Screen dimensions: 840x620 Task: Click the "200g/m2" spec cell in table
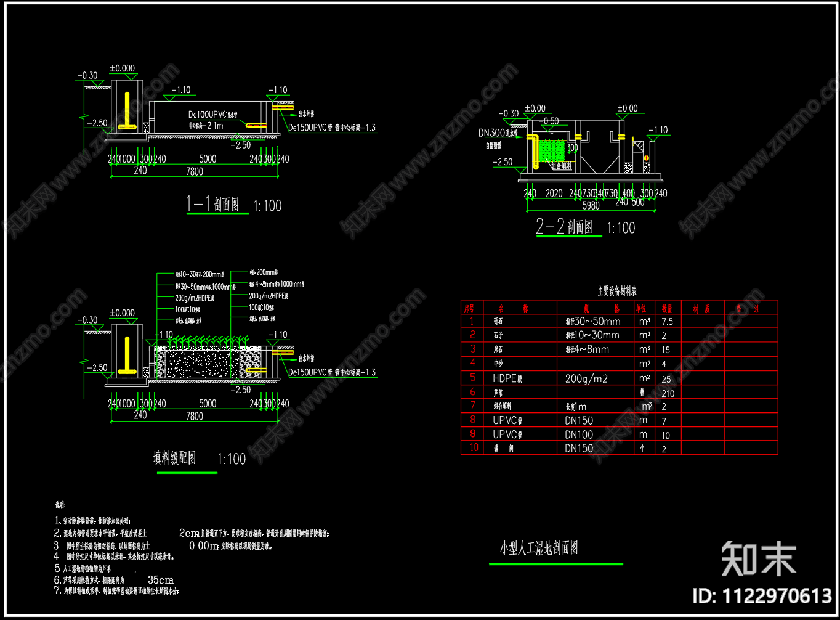coord(586,379)
